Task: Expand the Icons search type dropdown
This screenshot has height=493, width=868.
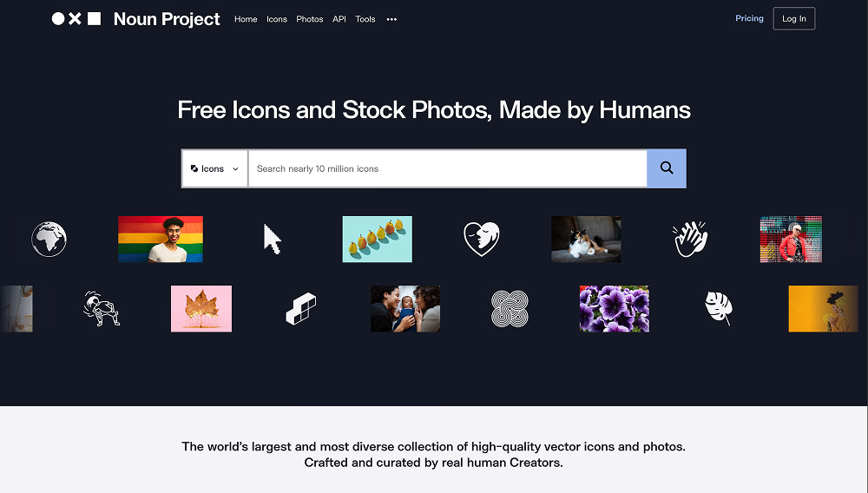Action: (x=214, y=168)
